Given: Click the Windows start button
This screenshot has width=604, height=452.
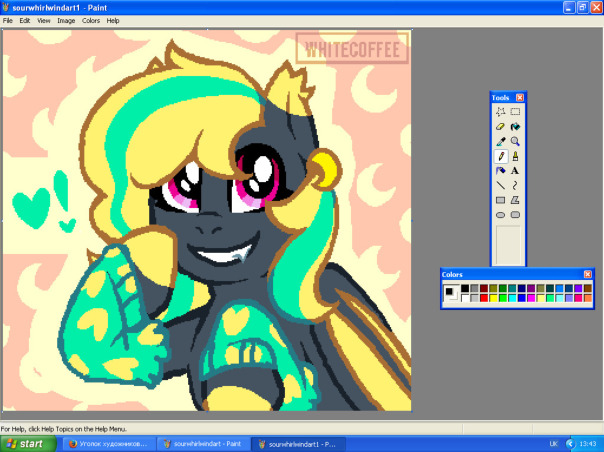Looking at the screenshot, I should pyautogui.click(x=27, y=444).
